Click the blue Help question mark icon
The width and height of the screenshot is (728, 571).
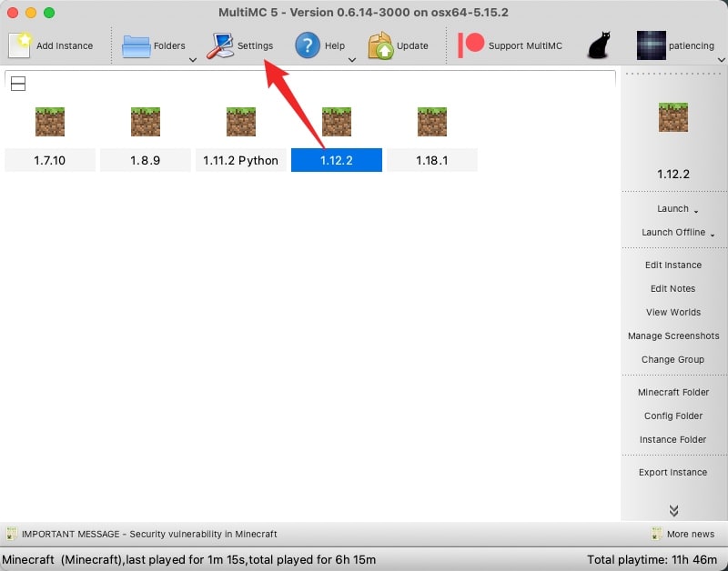[308, 45]
